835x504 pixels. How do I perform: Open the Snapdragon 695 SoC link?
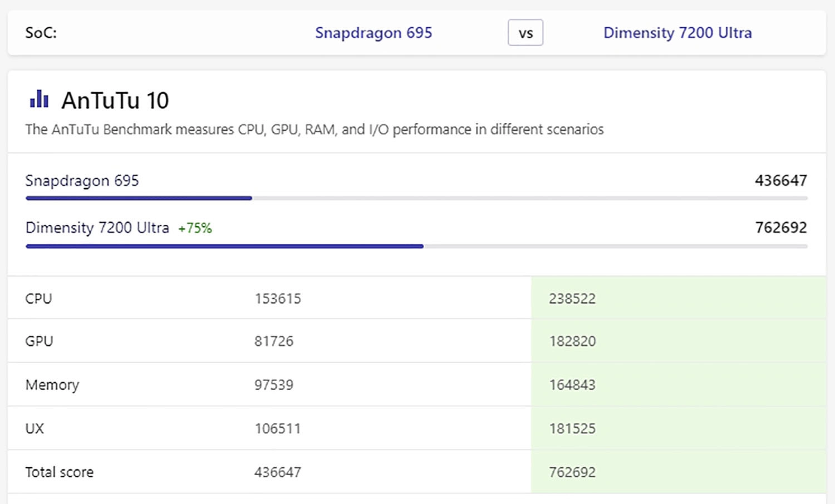click(374, 33)
